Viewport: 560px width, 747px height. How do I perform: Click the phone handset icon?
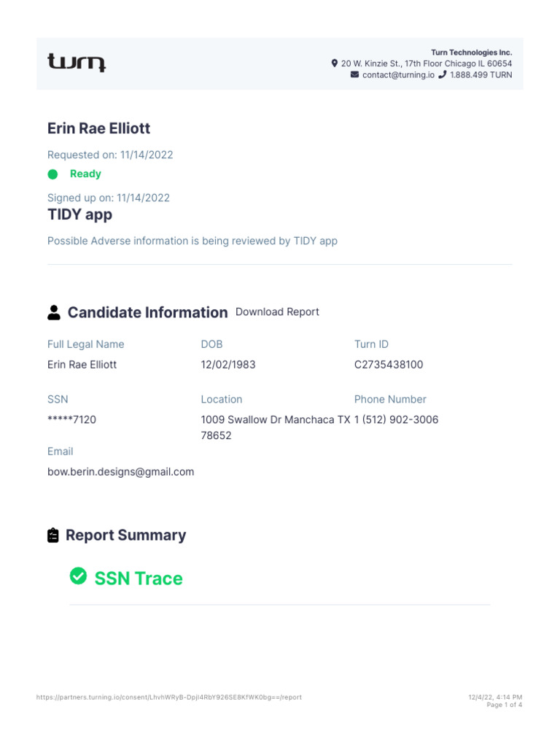(443, 75)
